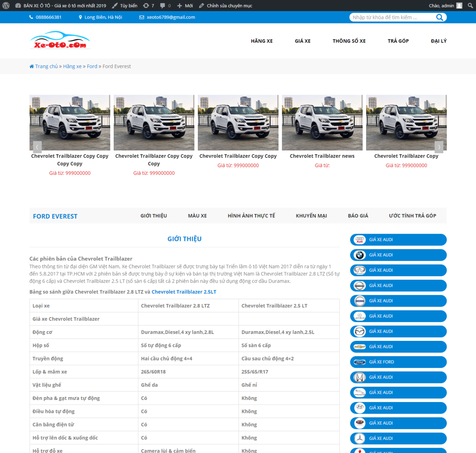Open the Mới new-content menu
This screenshot has height=453, width=476.
coord(185,6)
